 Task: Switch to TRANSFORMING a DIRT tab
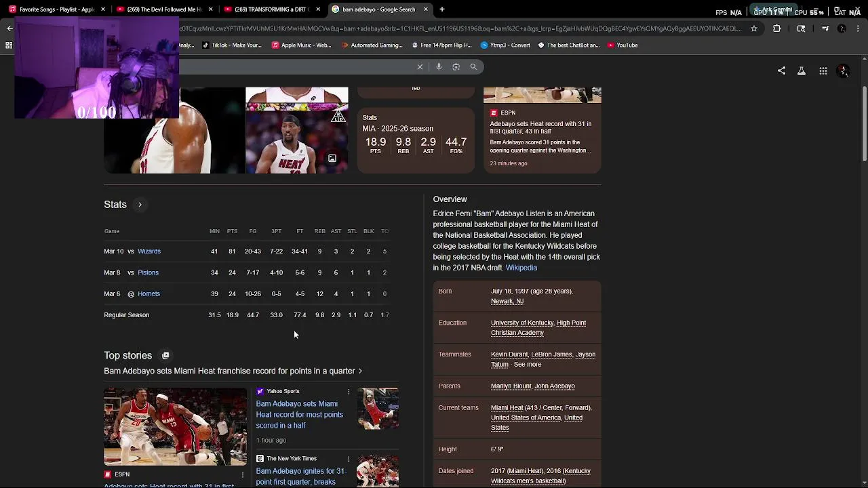pyautogui.click(x=271, y=9)
